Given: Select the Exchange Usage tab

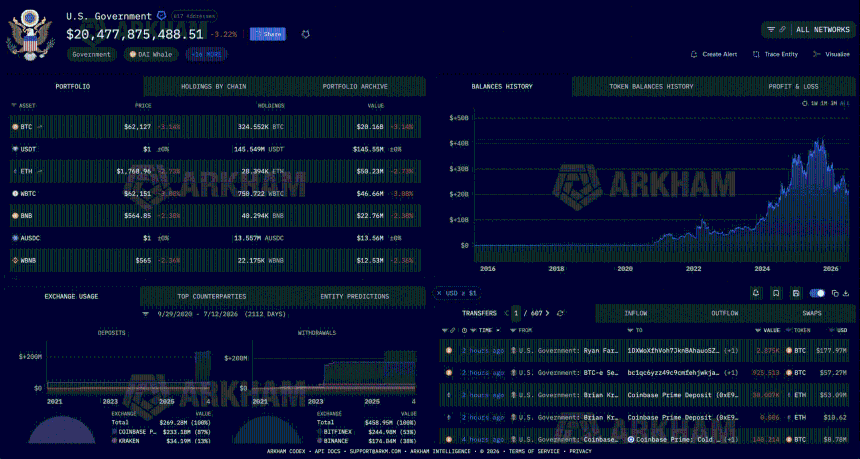Looking at the screenshot, I should (71, 296).
